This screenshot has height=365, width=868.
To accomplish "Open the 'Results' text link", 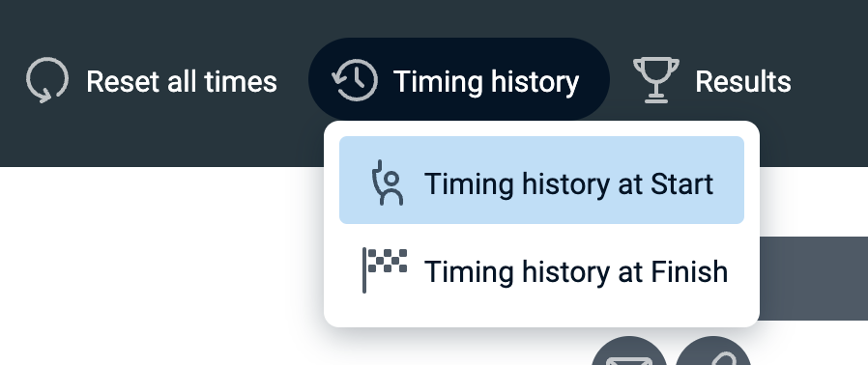I will point(743,82).
